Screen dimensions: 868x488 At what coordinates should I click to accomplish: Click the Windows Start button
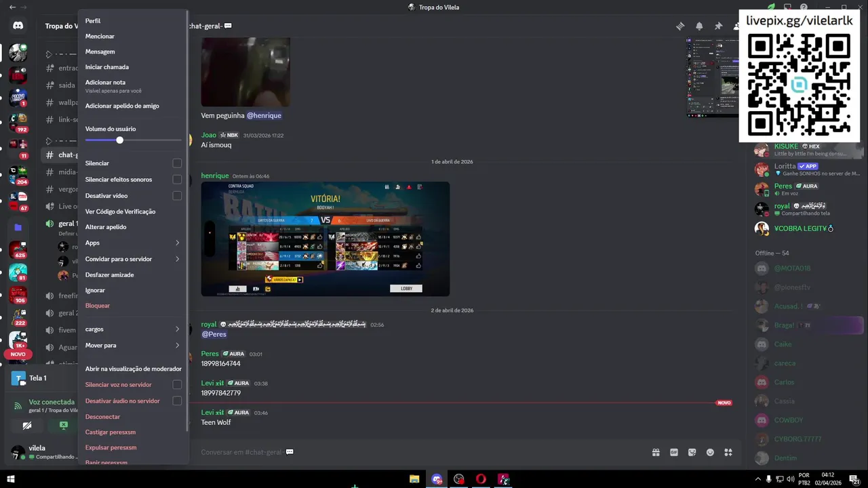click(11, 479)
